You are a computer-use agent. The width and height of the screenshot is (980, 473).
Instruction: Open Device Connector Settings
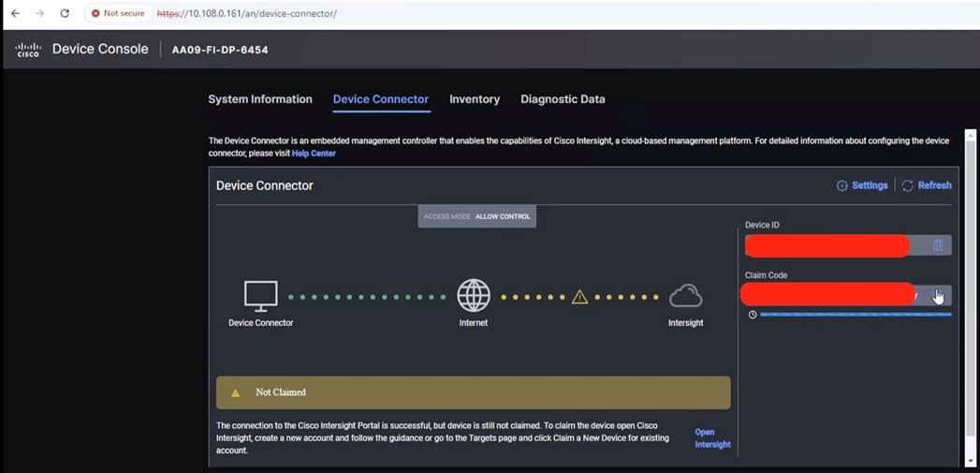coord(862,185)
